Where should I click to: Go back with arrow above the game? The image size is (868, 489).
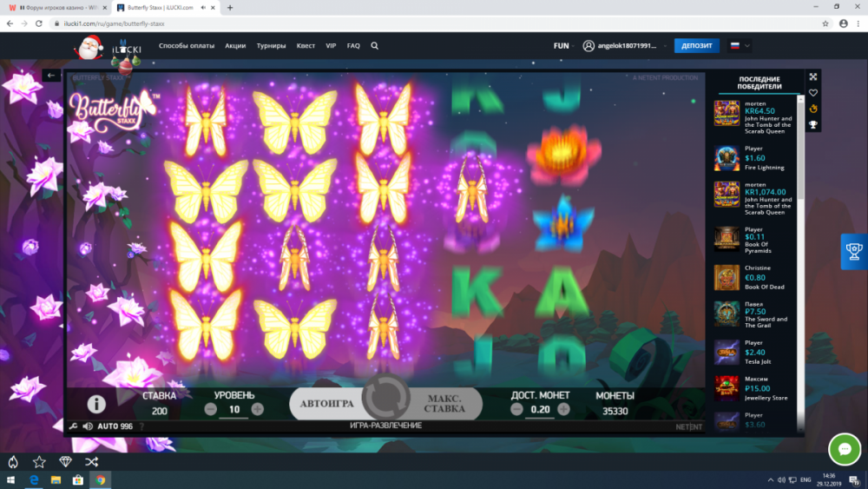(51, 76)
